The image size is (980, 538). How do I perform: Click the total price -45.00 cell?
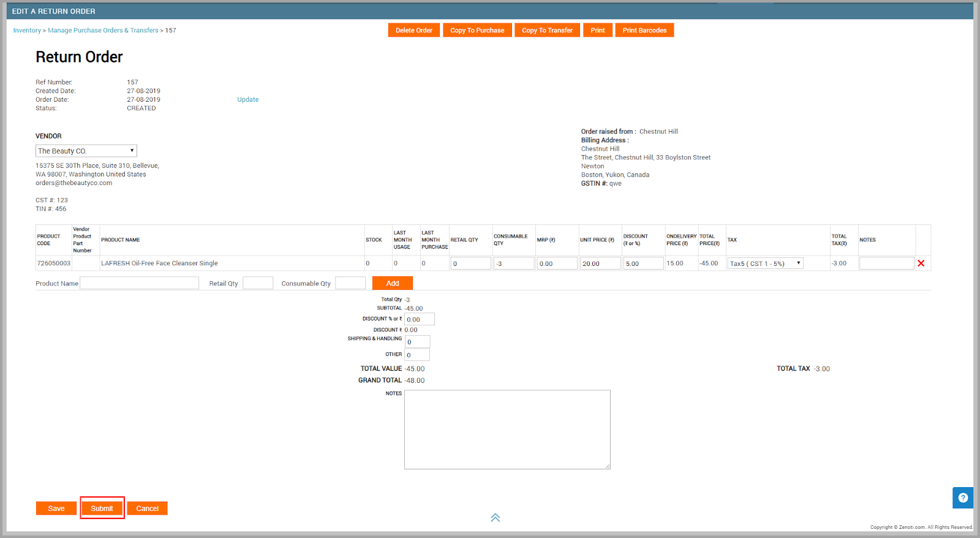coord(709,263)
